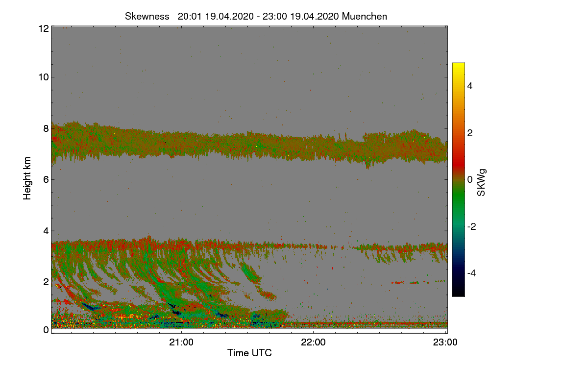Click the colorbar tick label -2
Image resolution: width=588 pixels, height=392 pixels.
pyautogui.click(x=471, y=226)
